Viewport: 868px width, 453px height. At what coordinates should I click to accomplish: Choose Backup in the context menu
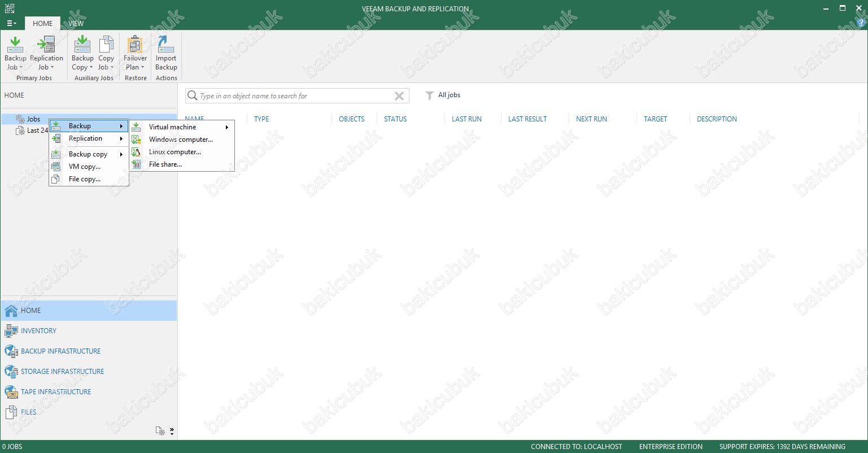[89, 126]
